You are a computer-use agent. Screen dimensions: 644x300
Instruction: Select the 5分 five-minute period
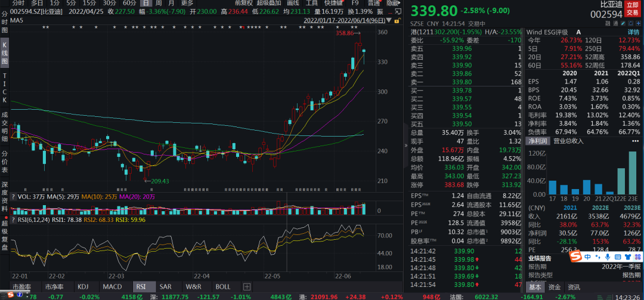70,3
